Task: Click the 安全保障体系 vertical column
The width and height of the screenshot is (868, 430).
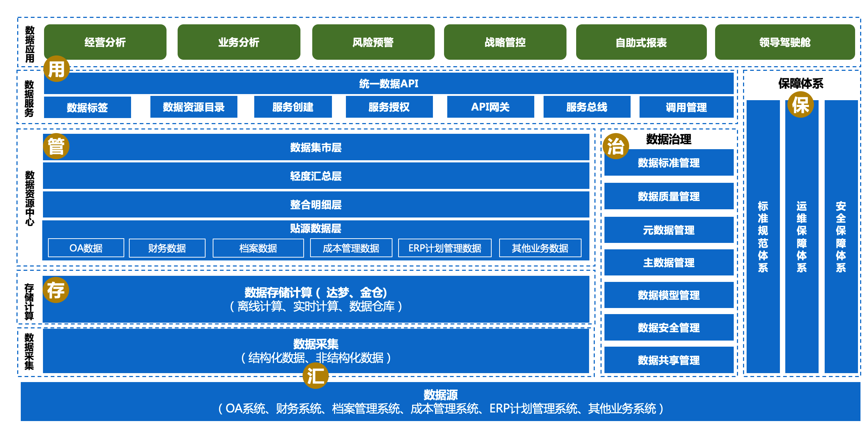Action: pos(841,236)
